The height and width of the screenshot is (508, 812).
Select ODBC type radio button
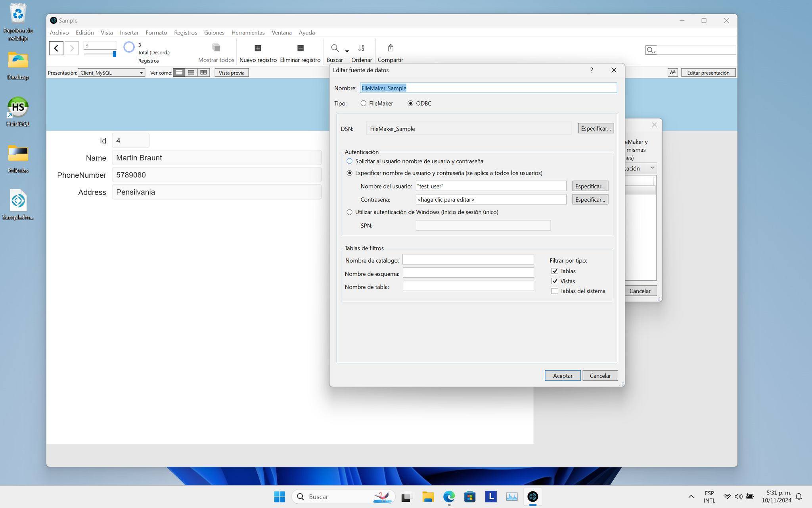coord(410,103)
